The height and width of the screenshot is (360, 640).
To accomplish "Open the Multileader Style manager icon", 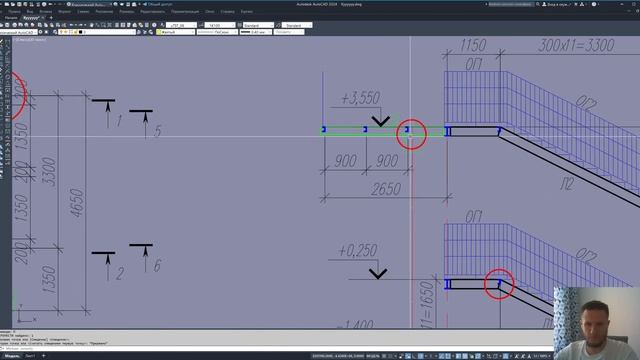I will tap(278, 25).
